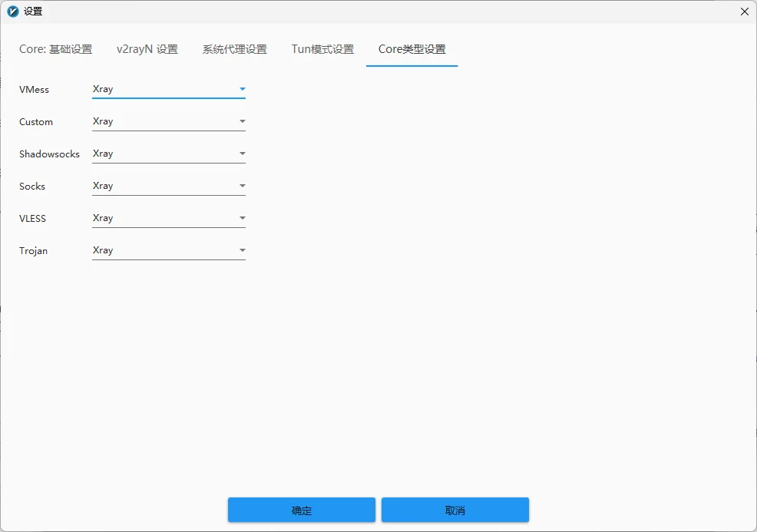
Task: Open the Socks core type dropdown
Action: click(x=168, y=186)
